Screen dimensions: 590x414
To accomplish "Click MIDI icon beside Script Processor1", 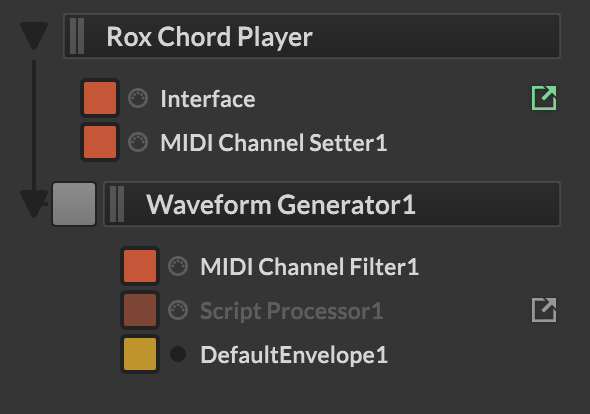I will click(178, 310).
